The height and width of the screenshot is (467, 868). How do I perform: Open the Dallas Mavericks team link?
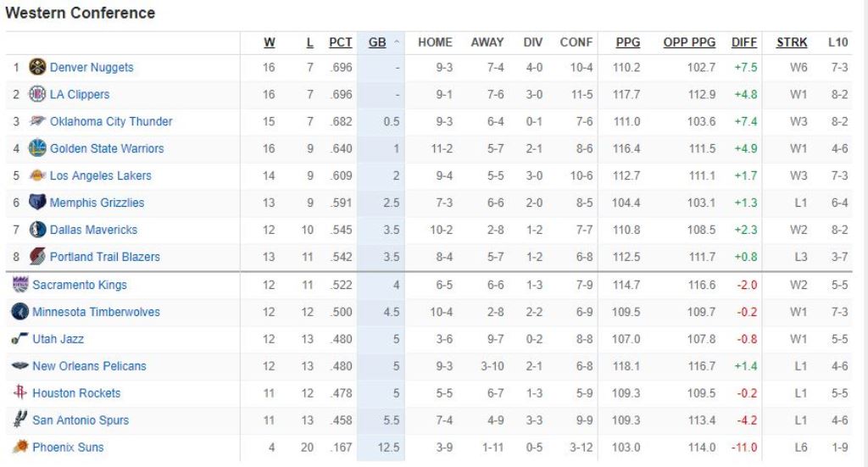click(93, 230)
